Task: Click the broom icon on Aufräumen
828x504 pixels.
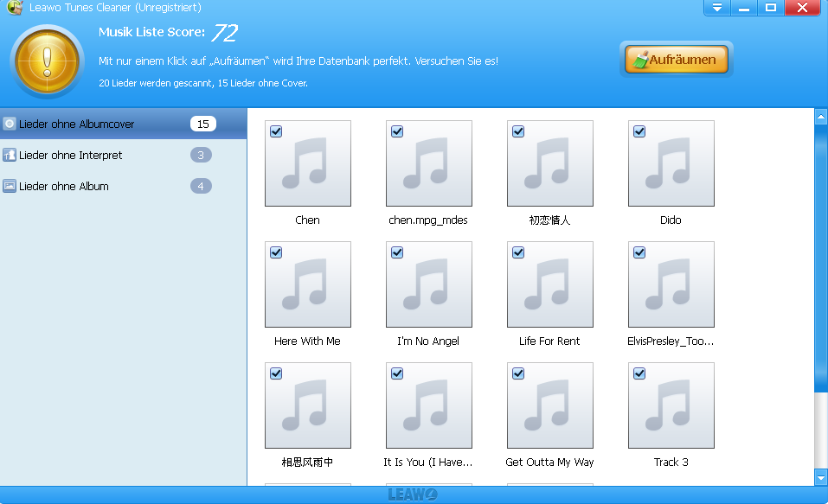Action: point(640,60)
